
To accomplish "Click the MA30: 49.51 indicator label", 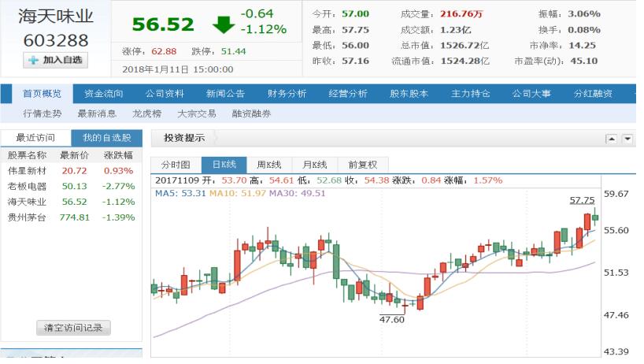I will pos(298,194).
